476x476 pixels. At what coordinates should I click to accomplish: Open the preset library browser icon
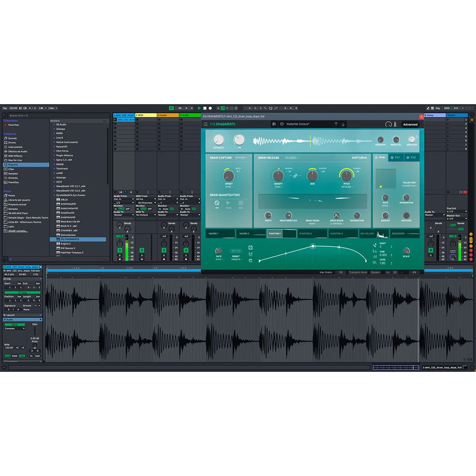pos(274,124)
